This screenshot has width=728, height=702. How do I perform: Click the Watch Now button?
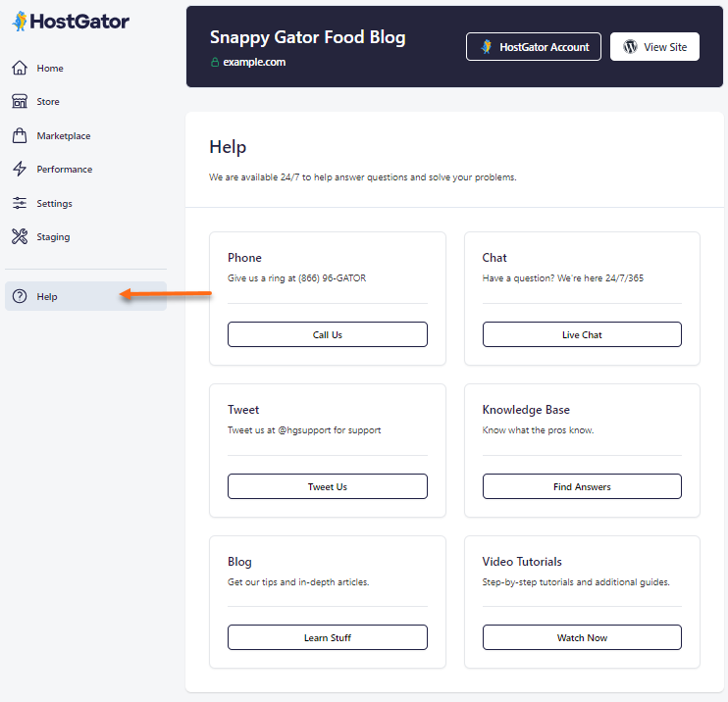pos(582,637)
